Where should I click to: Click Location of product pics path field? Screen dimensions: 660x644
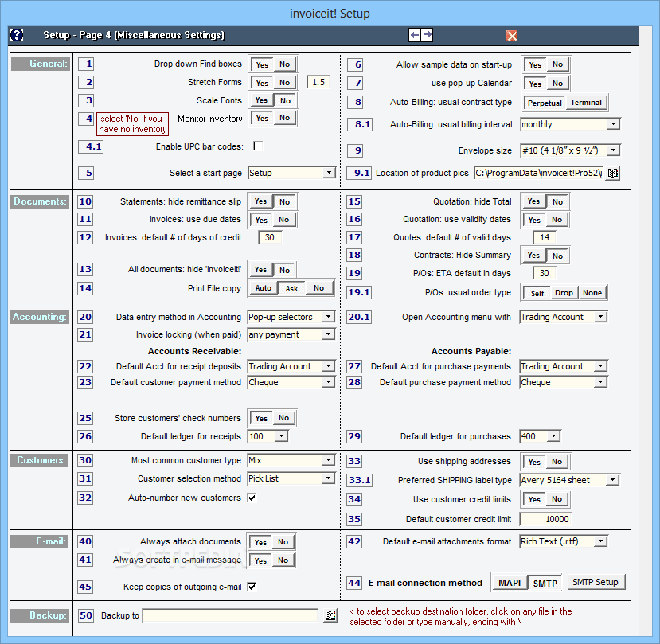[x=539, y=173]
